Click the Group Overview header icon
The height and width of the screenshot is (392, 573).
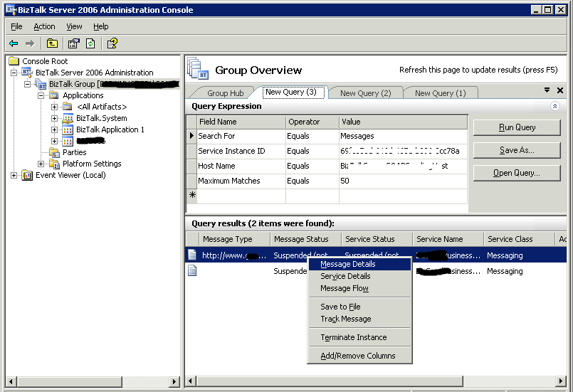[198, 69]
